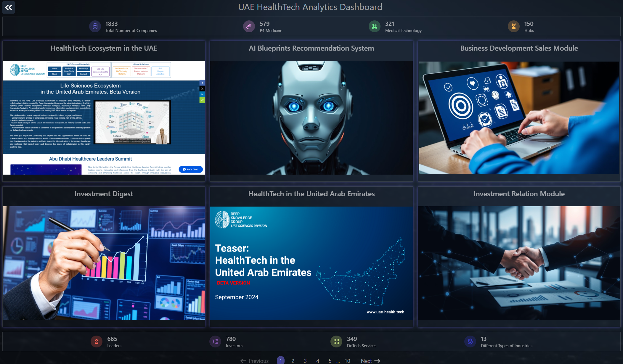
Task: Open Investment Relation Module handshake image
Action: coord(519,263)
